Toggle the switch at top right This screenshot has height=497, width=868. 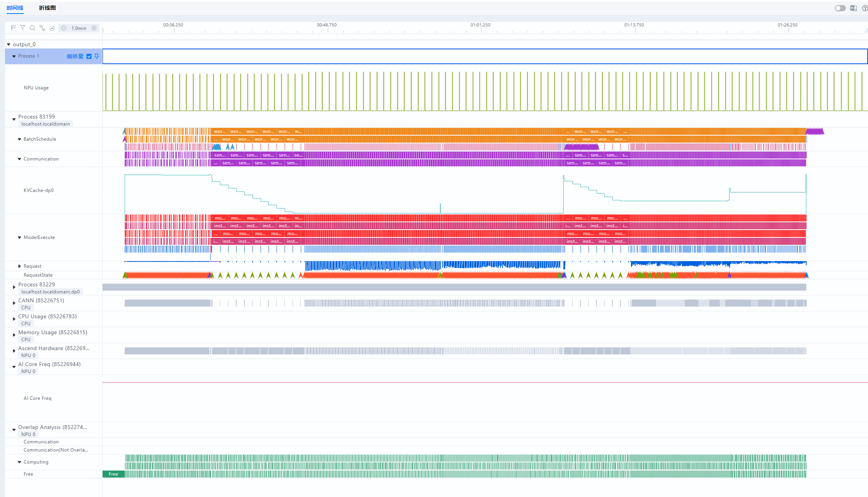pyautogui.click(x=840, y=8)
